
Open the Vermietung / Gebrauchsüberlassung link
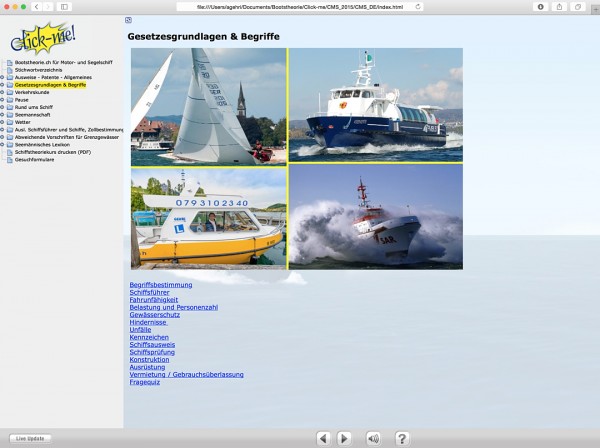click(x=186, y=375)
